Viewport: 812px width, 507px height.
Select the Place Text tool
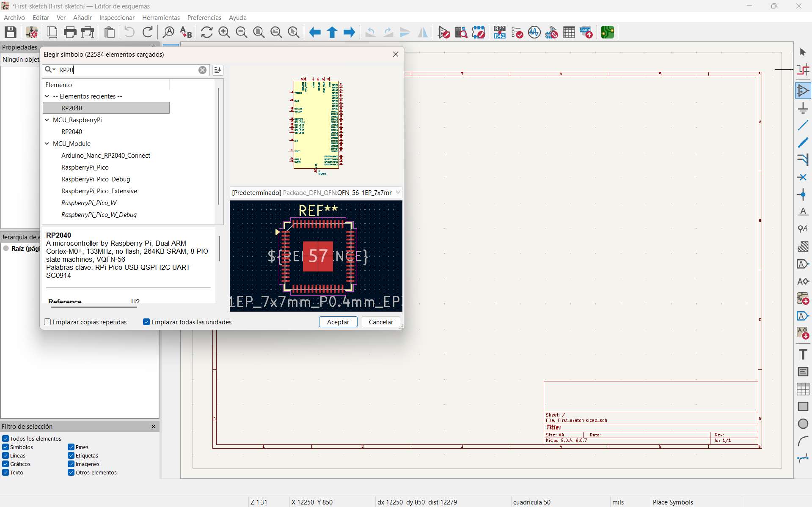click(x=803, y=354)
